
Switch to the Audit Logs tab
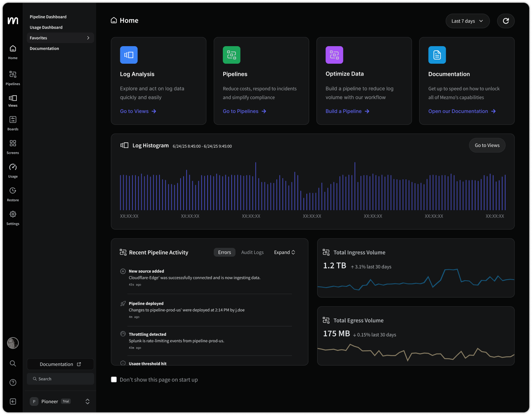[x=252, y=253]
